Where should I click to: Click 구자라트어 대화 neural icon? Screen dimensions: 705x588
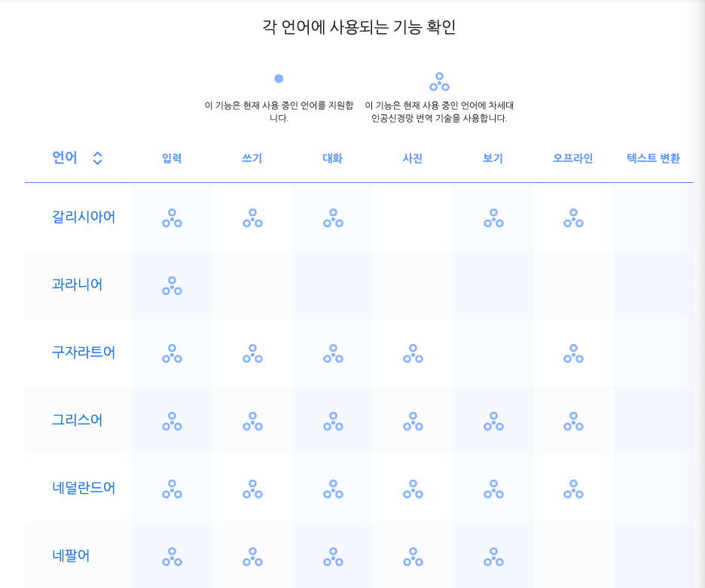[x=333, y=354]
